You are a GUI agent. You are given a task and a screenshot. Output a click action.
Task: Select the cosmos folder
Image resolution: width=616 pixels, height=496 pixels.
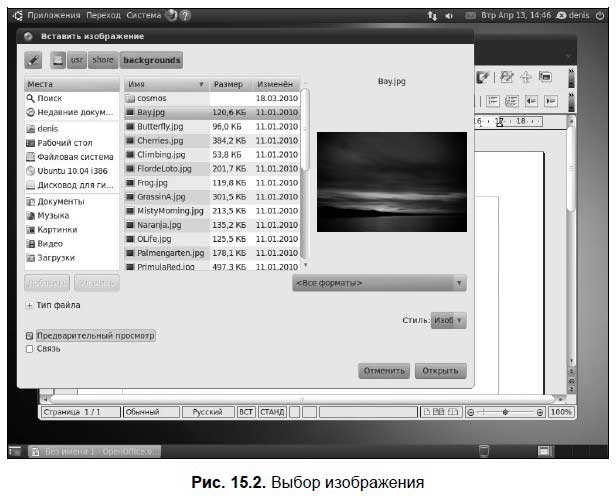click(x=212, y=98)
